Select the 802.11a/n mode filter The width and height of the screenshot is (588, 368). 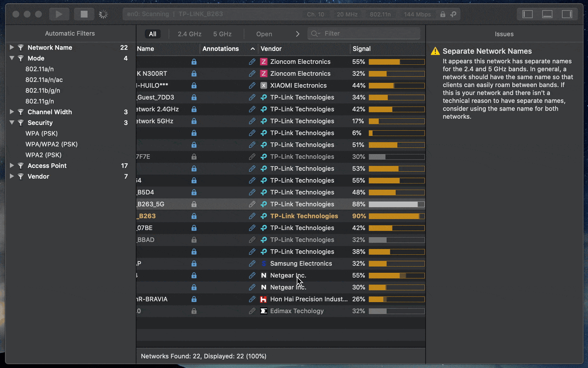[x=40, y=69]
